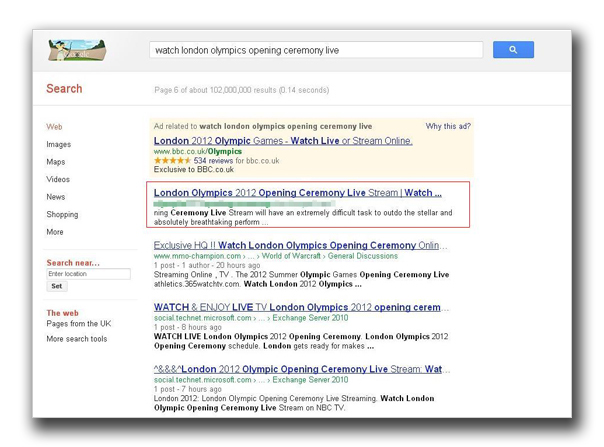This screenshot has height=447, width=604.
Task: Click the 534 reviews link
Action: [x=213, y=161]
